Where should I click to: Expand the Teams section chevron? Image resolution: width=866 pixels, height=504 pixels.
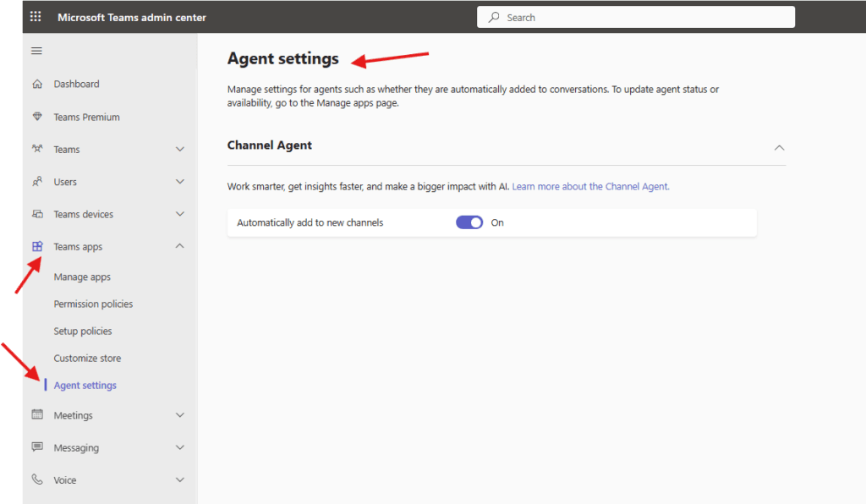(179, 150)
